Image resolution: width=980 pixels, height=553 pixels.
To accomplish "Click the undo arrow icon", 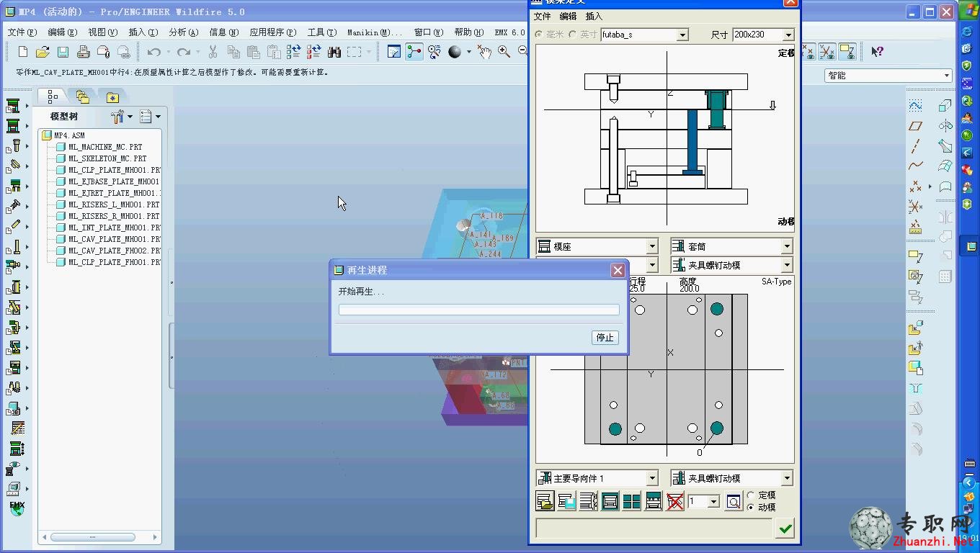I will 153,52.
